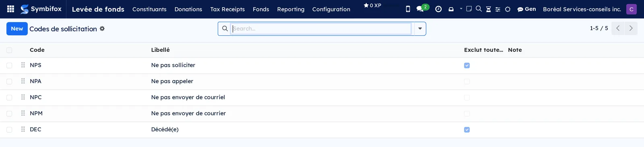The width and height of the screenshot is (644, 147).
Task: Open the activities clock icon
Action: click(x=438, y=9)
